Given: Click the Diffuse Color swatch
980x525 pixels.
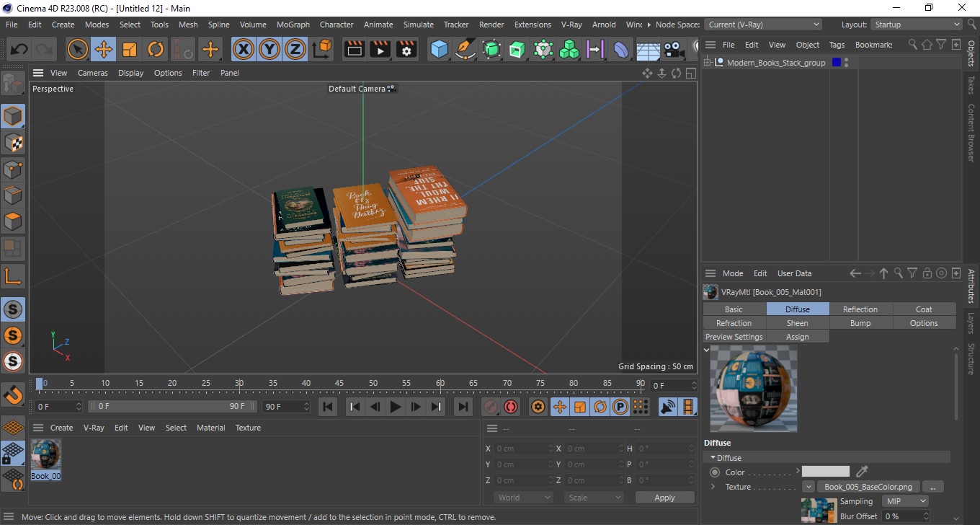Looking at the screenshot, I should click(x=826, y=472).
